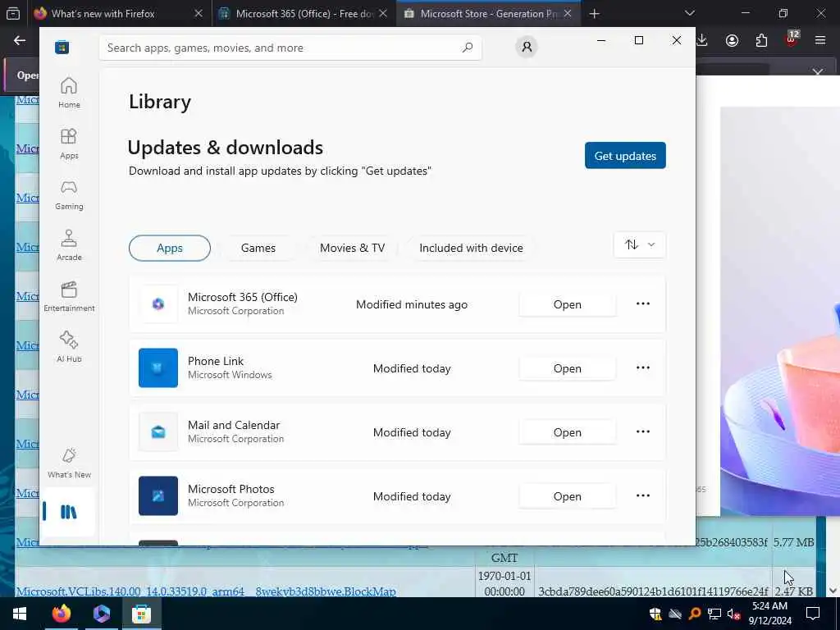This screenshot has width=840, height=630.
Task: Click the uBlock extension icon with badge
Action: click(792, 39)
